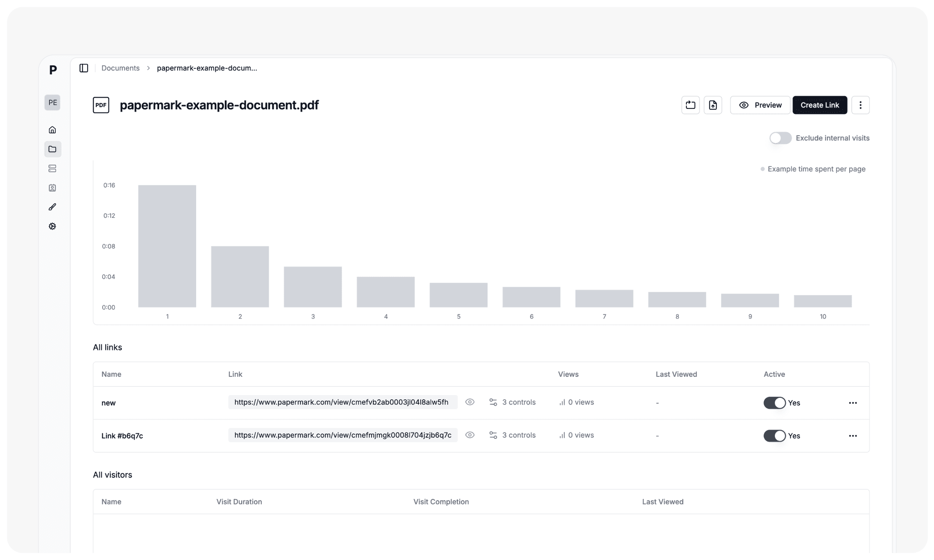Select the Documents folder sidebar item

pos(52,149)
